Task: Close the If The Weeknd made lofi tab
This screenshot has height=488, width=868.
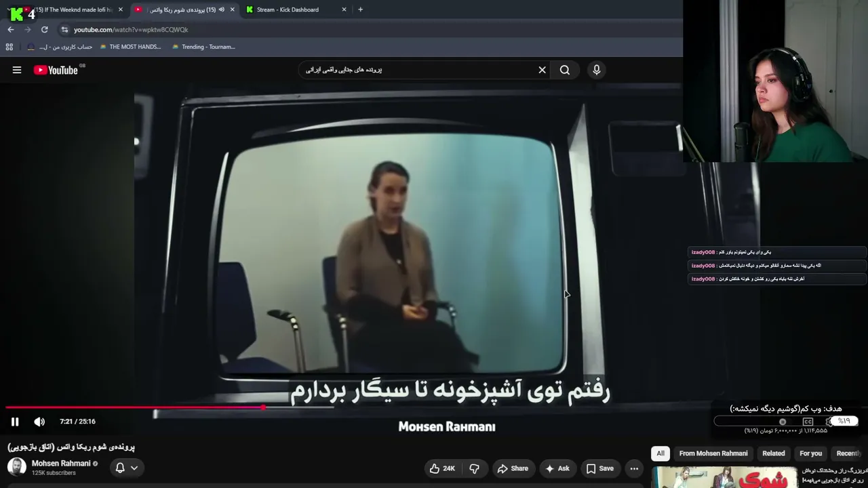Action: click(x=121, y=9)
